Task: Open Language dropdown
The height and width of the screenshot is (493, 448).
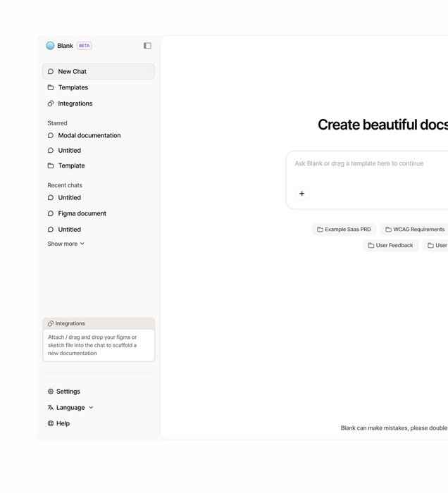Action: 70,408
